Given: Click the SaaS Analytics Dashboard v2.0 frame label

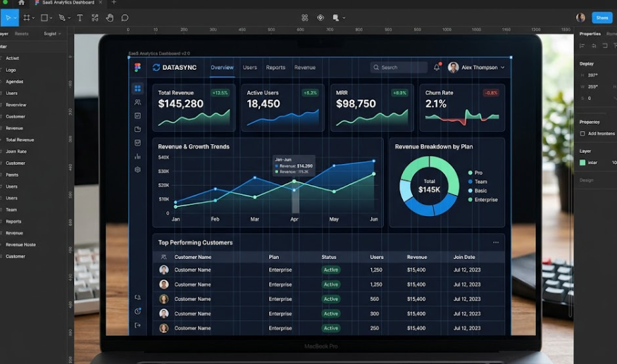Looking at the screenshot, I should coord(159,53).
